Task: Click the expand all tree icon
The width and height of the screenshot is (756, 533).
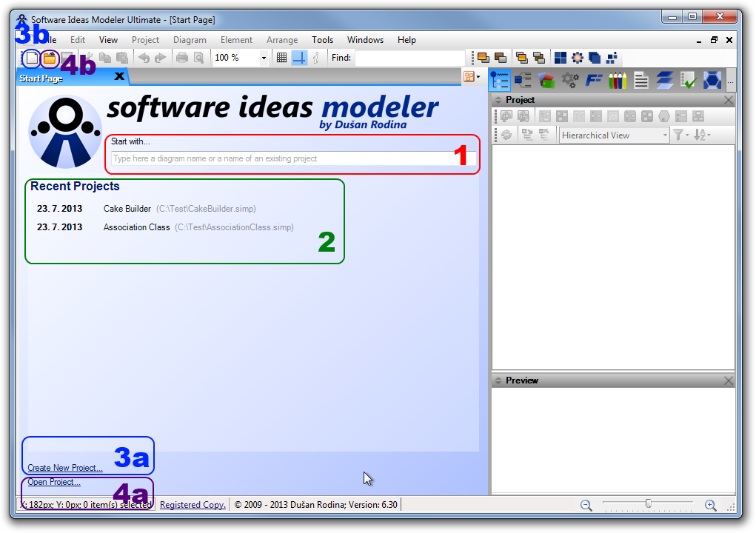Action: coord(527,135)
